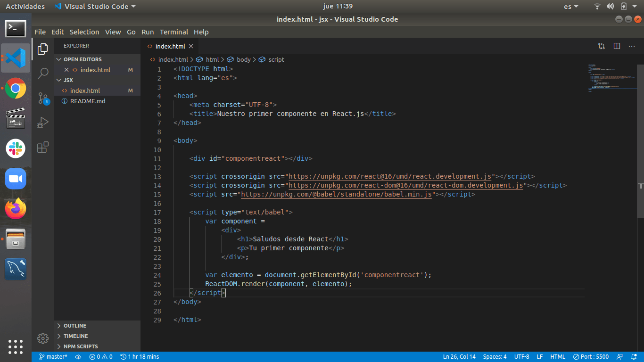Viewport: 644px width, 362px height.
Task: Open the Run and Debug view
Action: (43, 123)
